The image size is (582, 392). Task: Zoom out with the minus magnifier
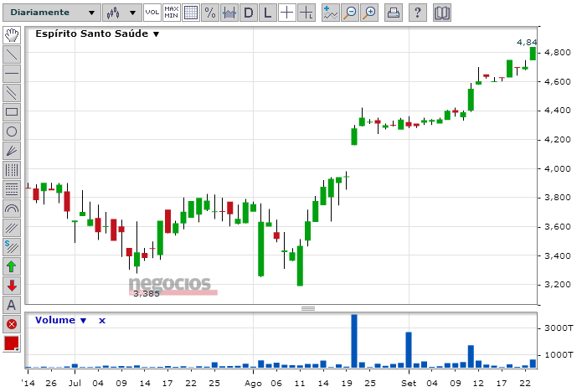tap(350, 13)
